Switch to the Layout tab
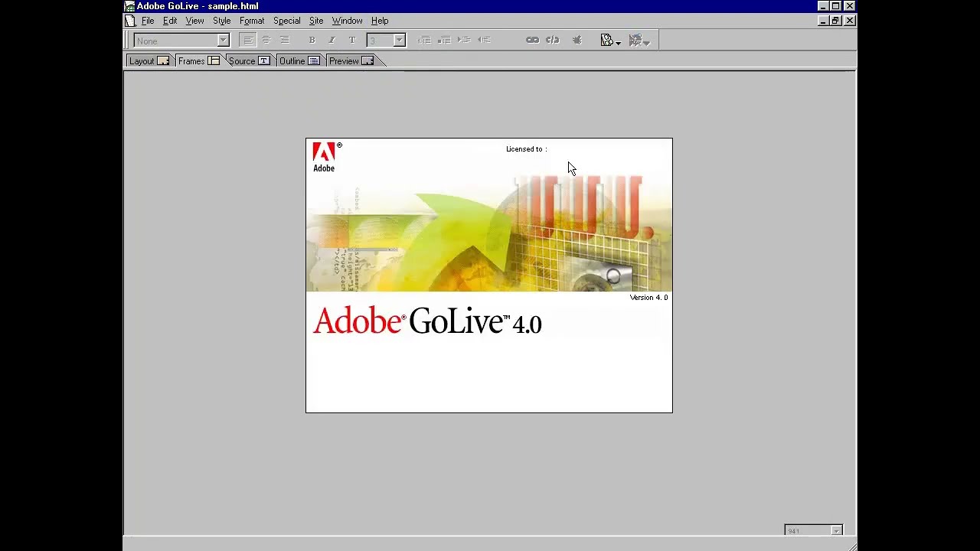Screen dimensions: 980x551 (149, 61)
